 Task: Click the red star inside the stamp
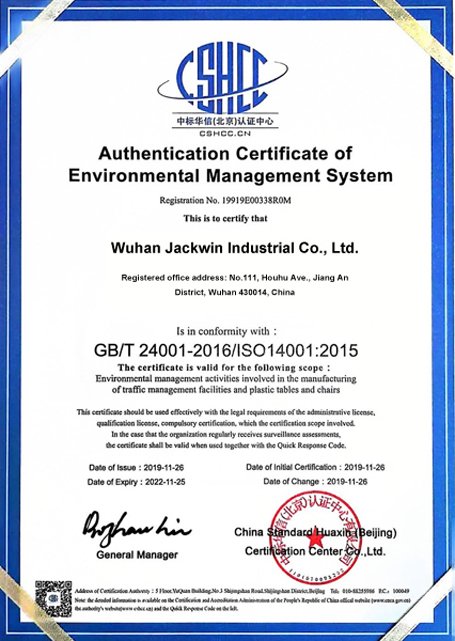click(x=314, y=540)
